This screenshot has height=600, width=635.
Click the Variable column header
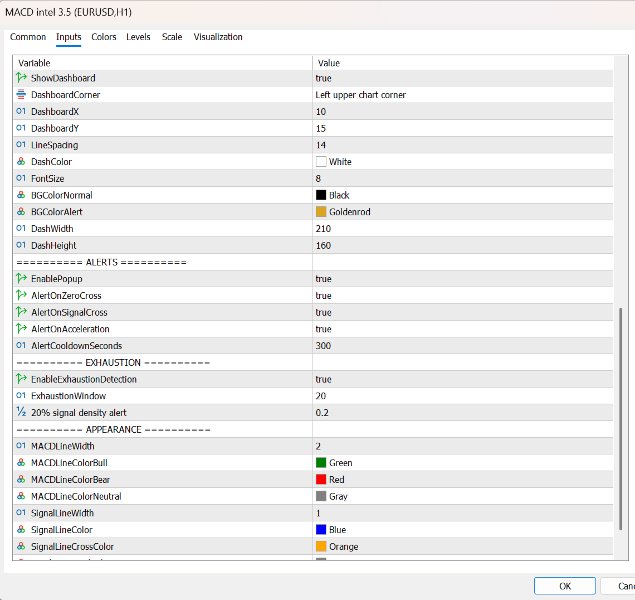163,63
